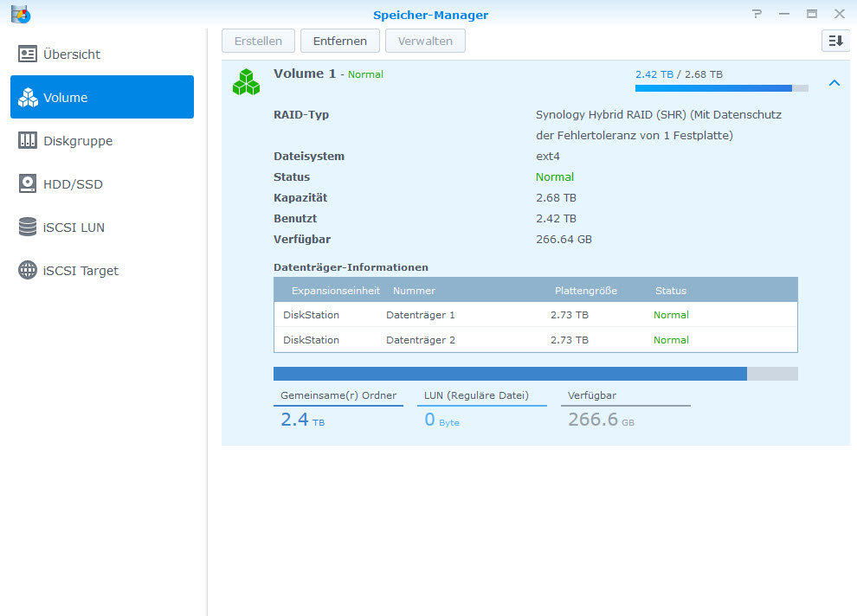
Task: Click the sort order icon button
Action: [835, 41]
